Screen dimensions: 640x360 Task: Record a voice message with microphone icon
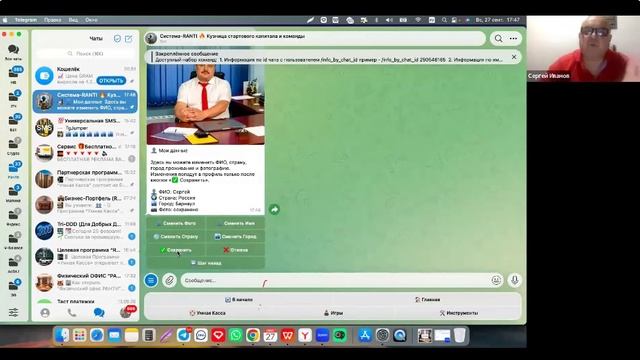(515, 280)
